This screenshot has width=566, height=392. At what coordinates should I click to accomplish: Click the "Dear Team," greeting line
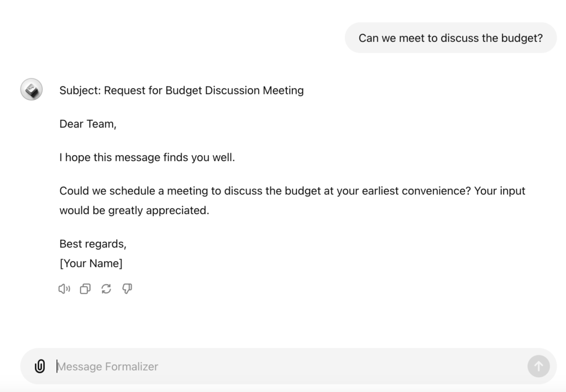pos(88,124)
